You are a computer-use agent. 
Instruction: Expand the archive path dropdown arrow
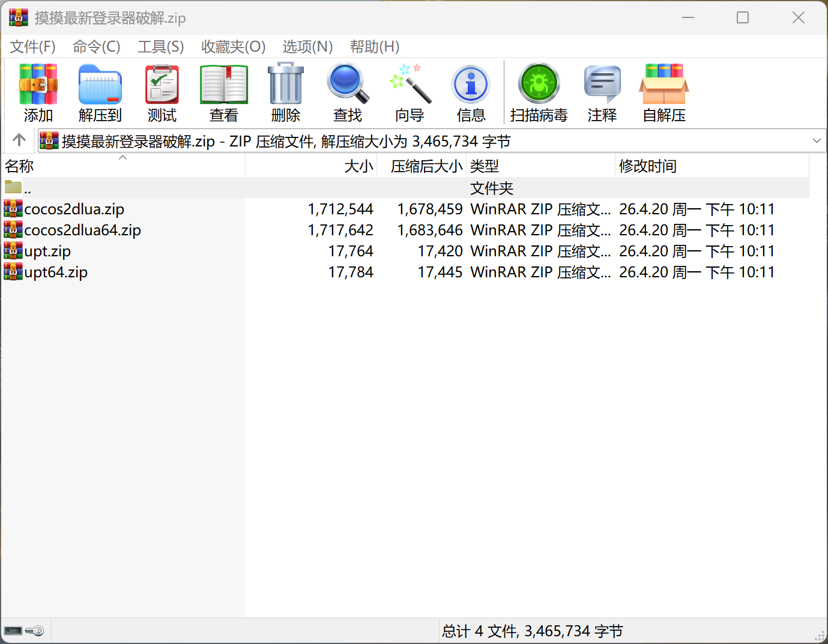click(x=816, y=141)
